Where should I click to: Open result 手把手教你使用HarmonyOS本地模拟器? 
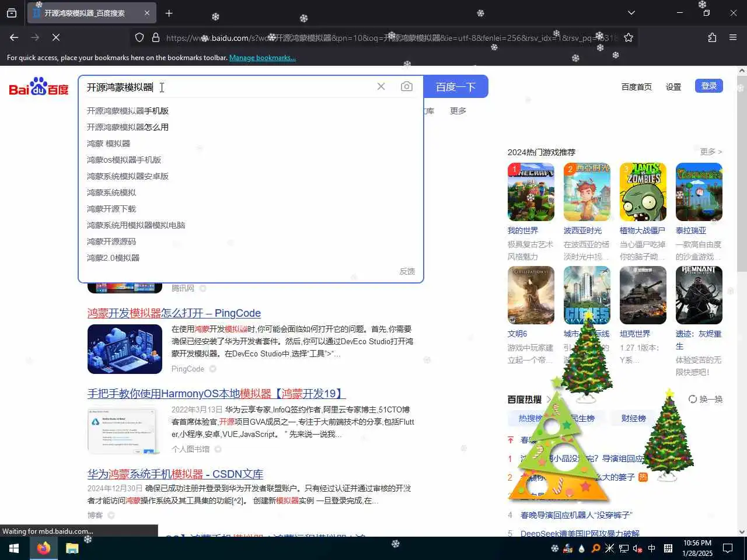point(217,394)
